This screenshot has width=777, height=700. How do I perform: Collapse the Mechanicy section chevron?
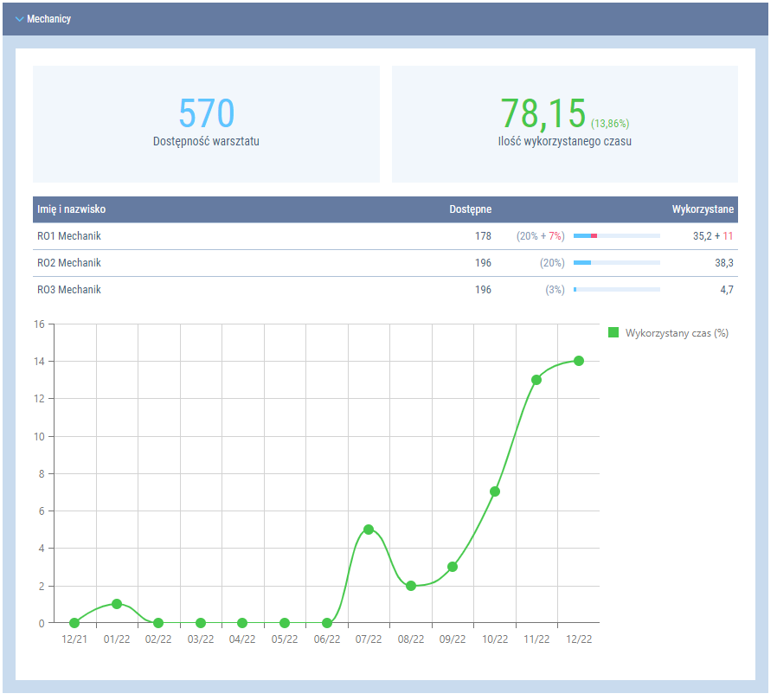pos(19,19)
